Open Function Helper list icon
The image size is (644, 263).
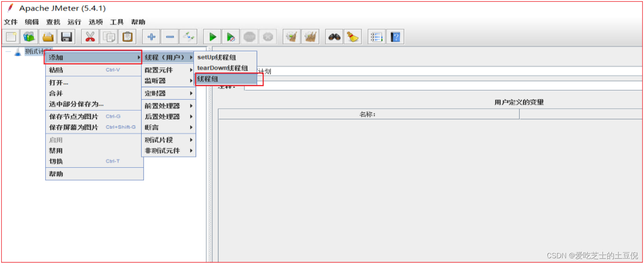(376, 37)
